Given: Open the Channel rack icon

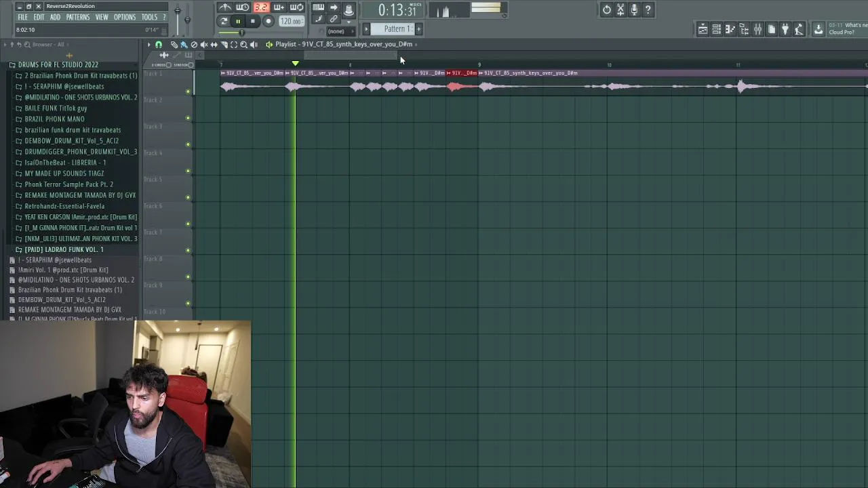Looking at the screenshot, I should [x=717, y=29].
